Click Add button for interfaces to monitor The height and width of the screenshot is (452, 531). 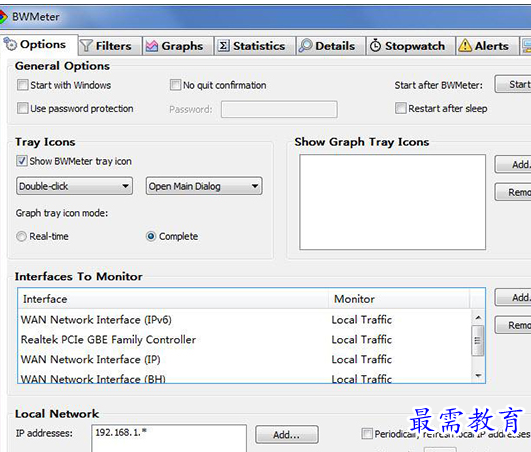coord(513,298)
